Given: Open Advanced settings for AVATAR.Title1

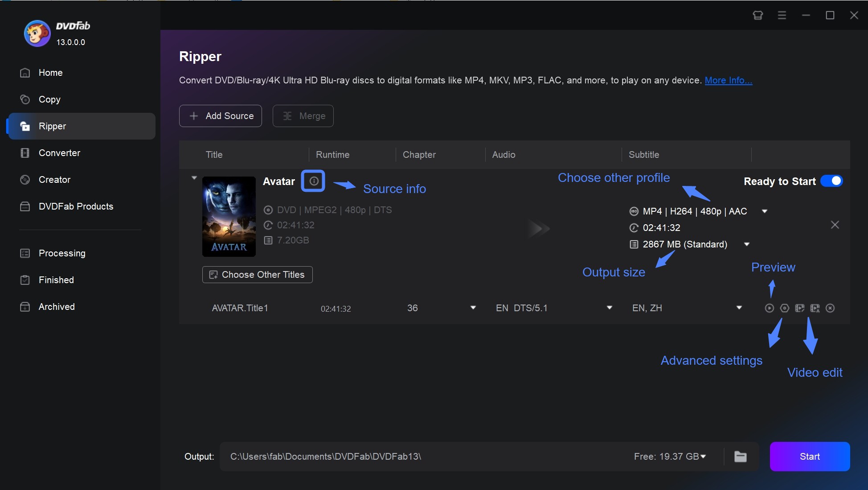Looking at the screenshot, I should point(784,308).
